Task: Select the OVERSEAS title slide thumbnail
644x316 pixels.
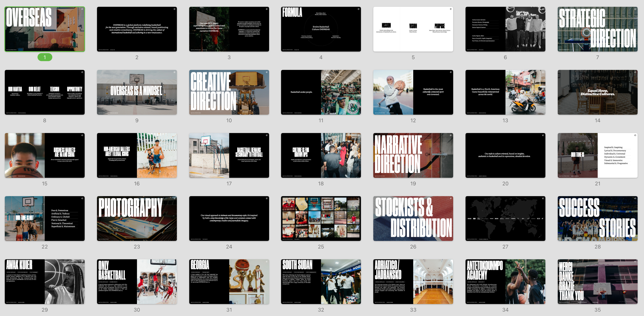Action: [45, 29]
